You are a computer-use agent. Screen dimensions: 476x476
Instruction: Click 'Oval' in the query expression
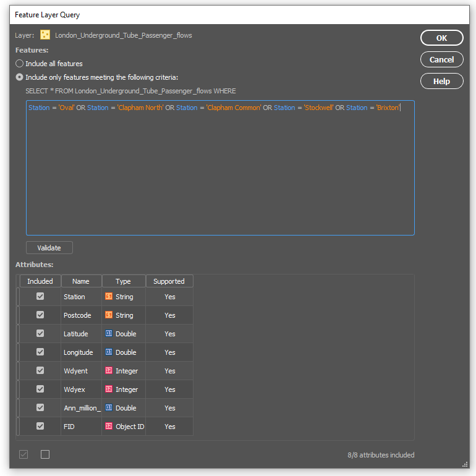pyautogui.click(x=67, y=108)
